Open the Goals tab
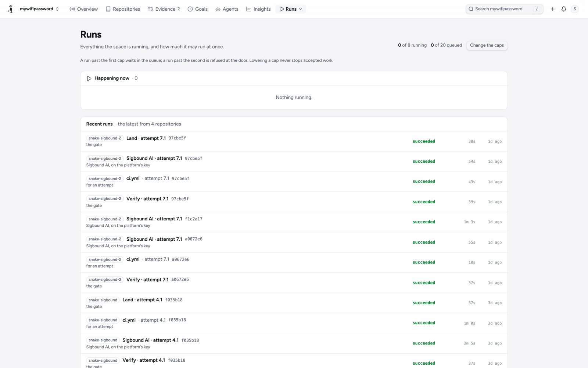 coord(197,9)
